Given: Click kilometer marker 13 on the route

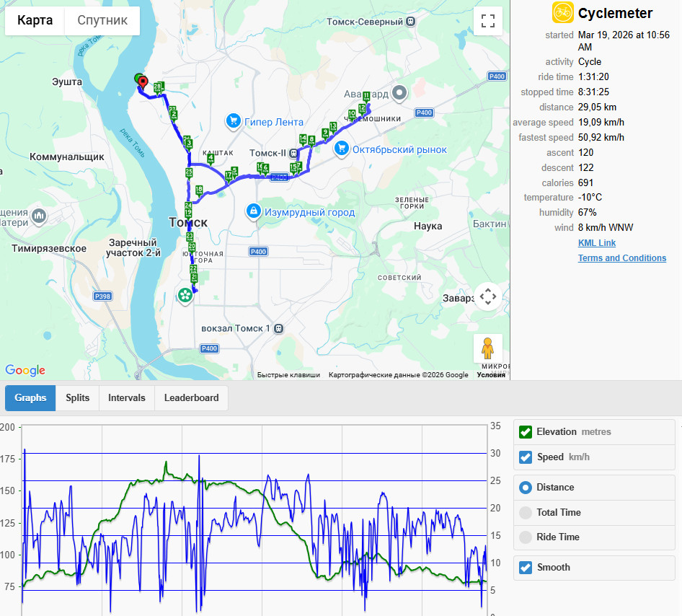Looking at the screenshot, I should click(x=333, y=127).
